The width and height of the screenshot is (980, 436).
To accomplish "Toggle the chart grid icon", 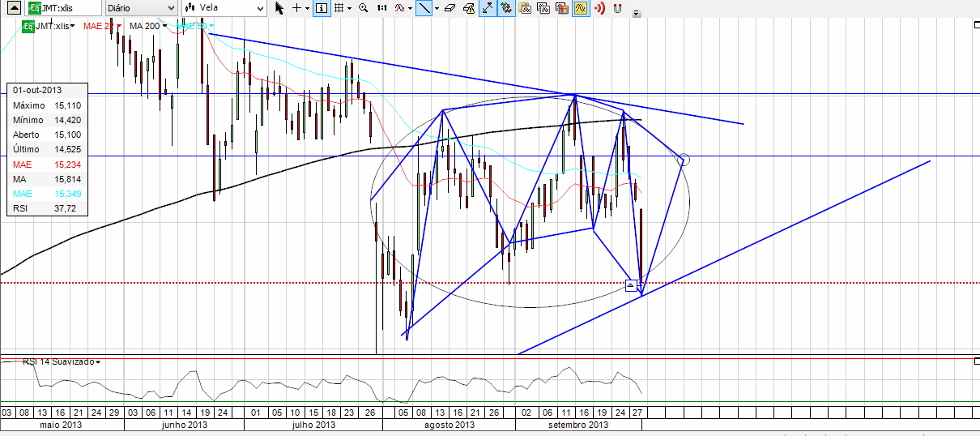I will point(339,8).
